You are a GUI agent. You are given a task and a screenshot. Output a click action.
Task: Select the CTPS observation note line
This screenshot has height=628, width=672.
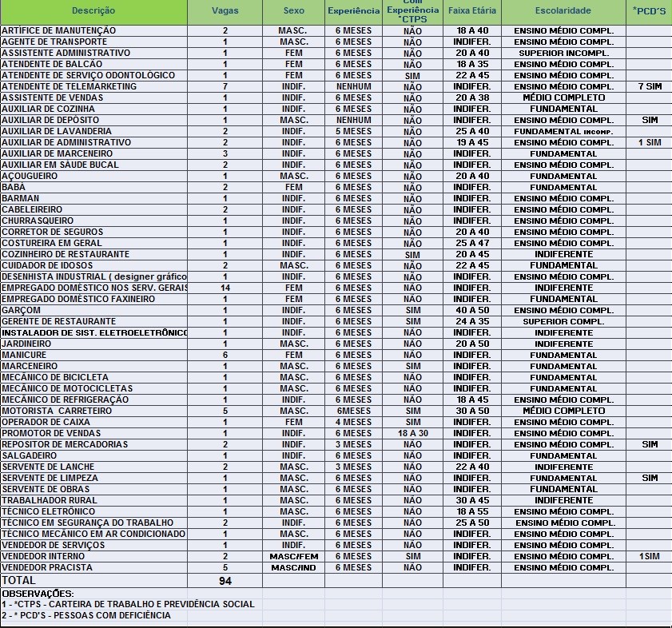click(128, 604)
